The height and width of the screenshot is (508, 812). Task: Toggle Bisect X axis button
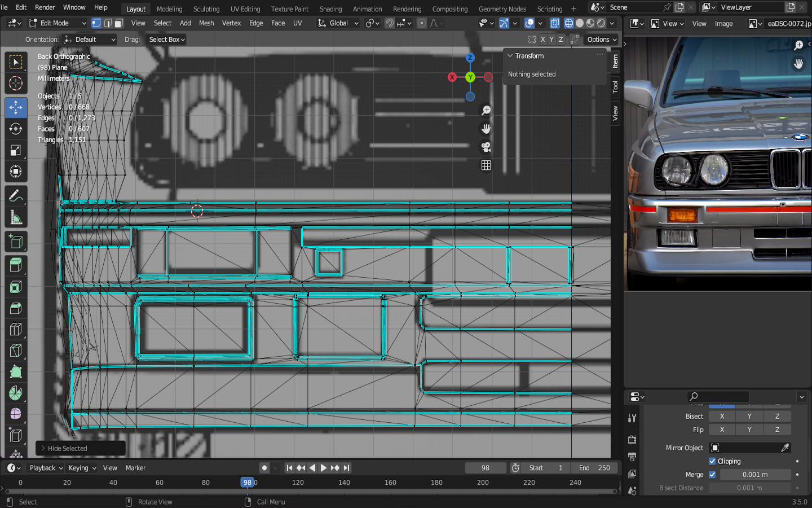click(x=722, y=417)
